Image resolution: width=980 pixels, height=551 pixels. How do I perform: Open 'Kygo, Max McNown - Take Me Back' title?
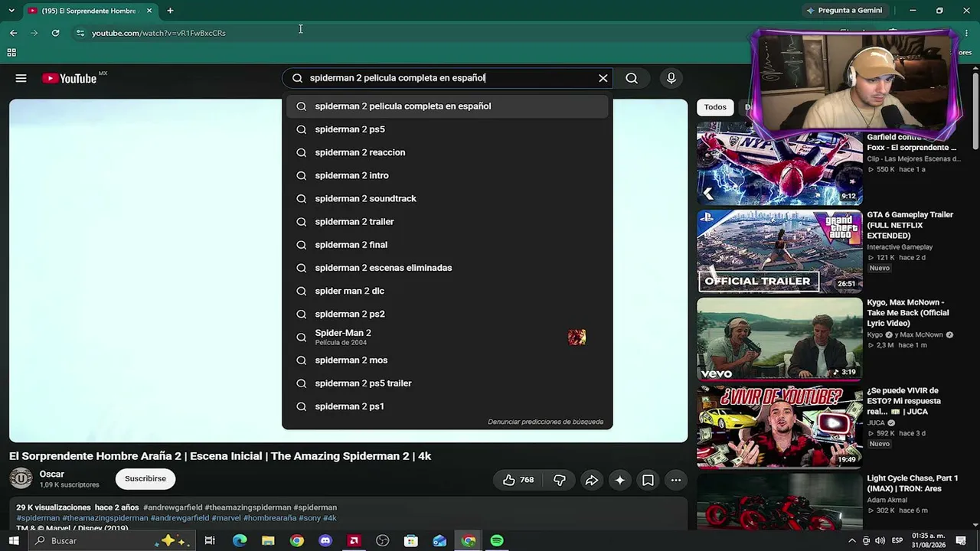coord(908,313)
